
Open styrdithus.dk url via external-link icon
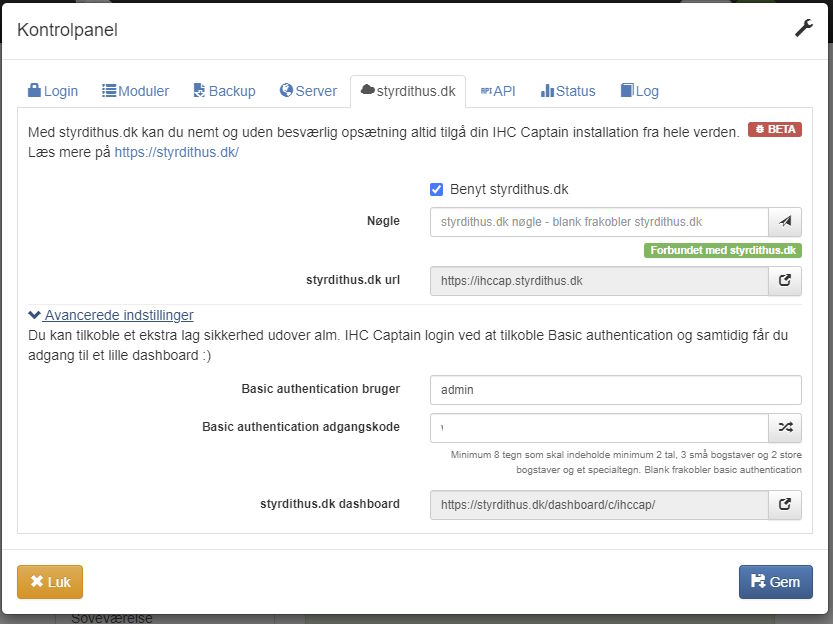785,280
